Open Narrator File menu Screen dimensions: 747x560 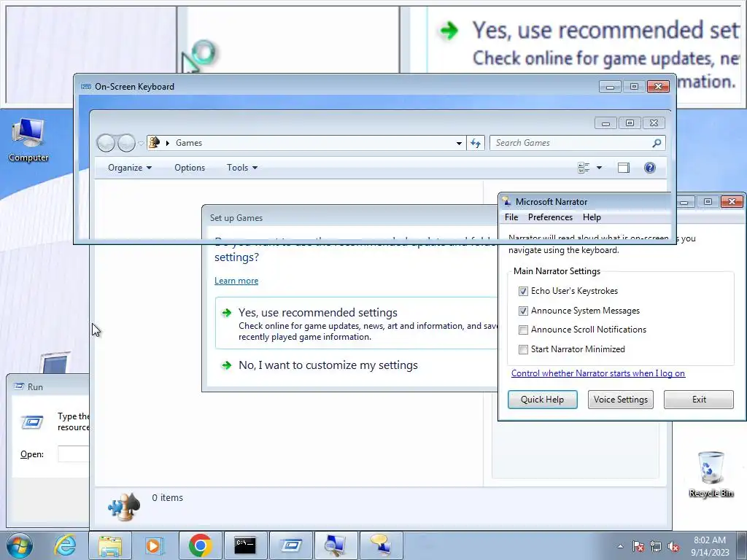click(x=511, y=217)
